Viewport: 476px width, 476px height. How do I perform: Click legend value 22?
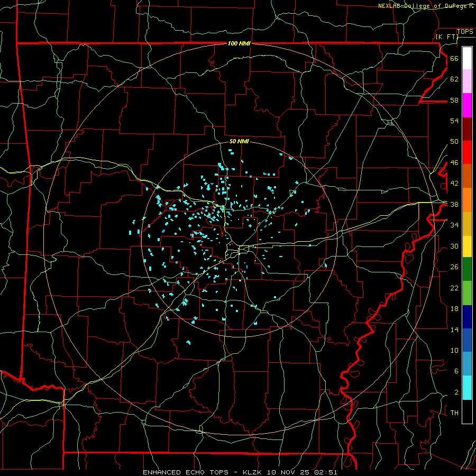click(454, 288)
